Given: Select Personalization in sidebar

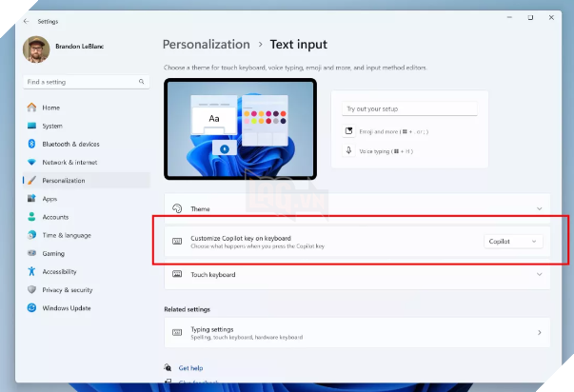Looking at the screenshot, I should [x=87, y=180].
